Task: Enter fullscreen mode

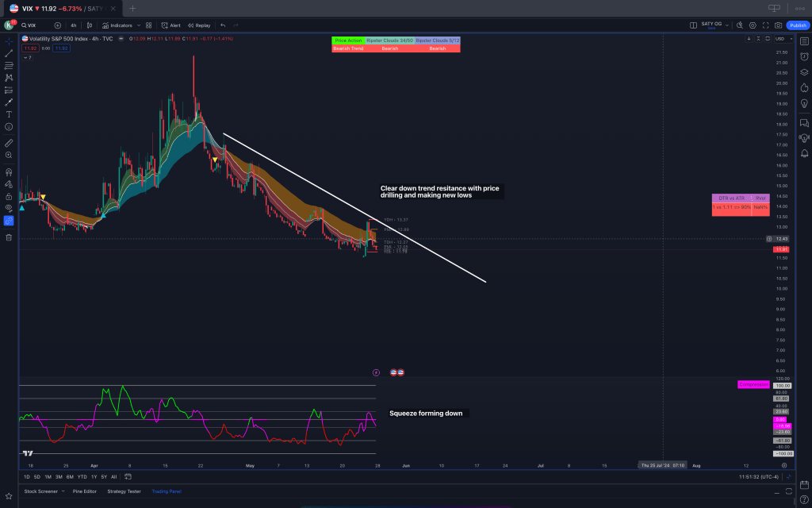Action: pyautogui.click(x=765, y=25)
